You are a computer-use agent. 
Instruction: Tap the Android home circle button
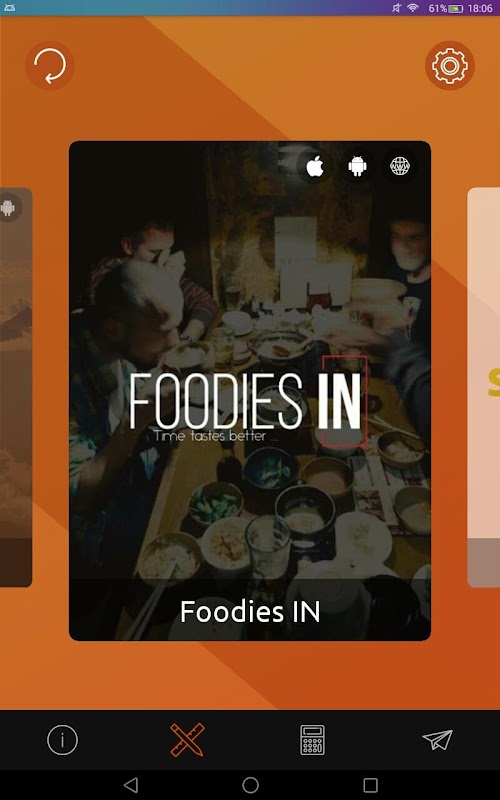(250, 785)
